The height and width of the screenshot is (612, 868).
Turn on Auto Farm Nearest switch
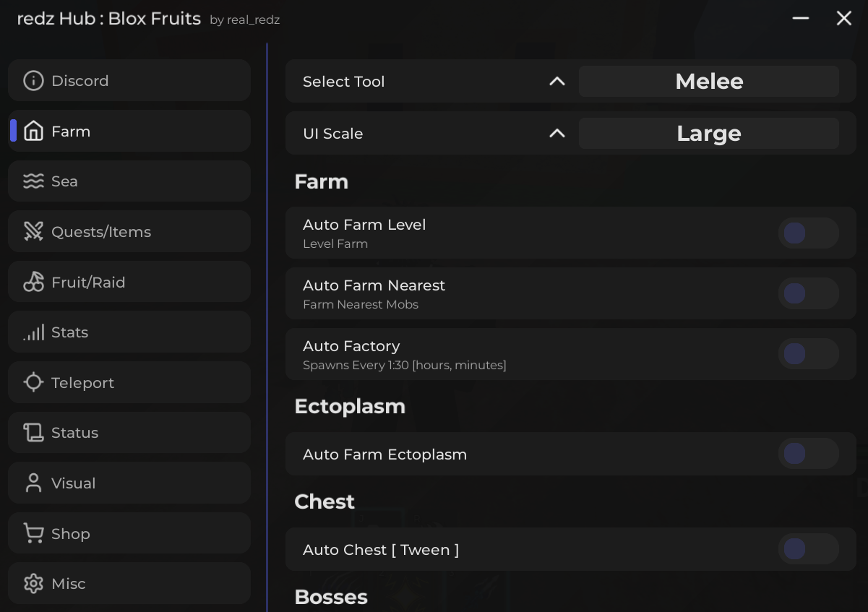click(x=808, y=294)
